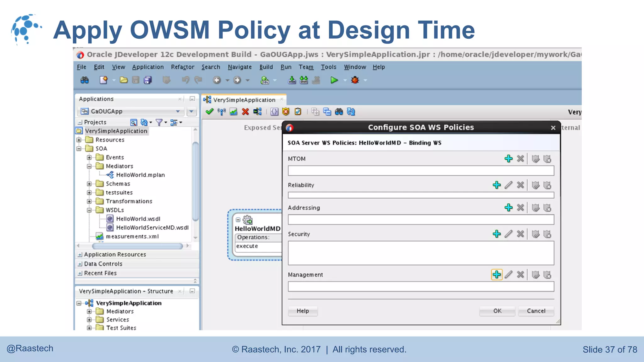Image resolution: width=644 pixels, height=362 pixels.
Task: Click the Forward navigation arrow icon
Action: pos(237,80)
